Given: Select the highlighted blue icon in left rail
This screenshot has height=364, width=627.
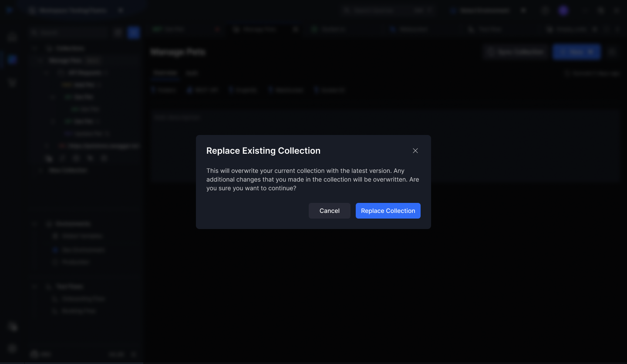Looking at the screenshot, I should click(12, 60).
